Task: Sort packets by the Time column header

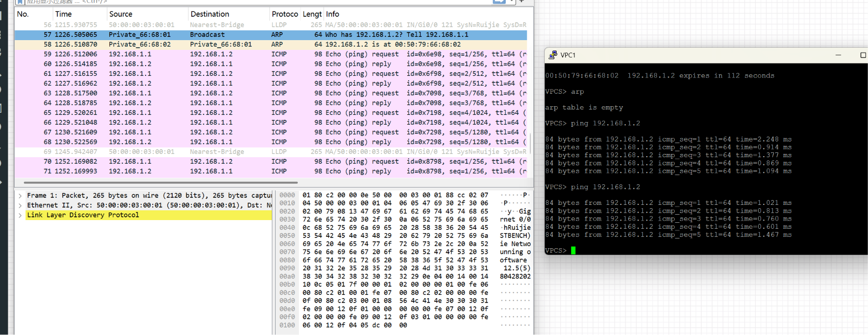Action: (x=80, y=14)
